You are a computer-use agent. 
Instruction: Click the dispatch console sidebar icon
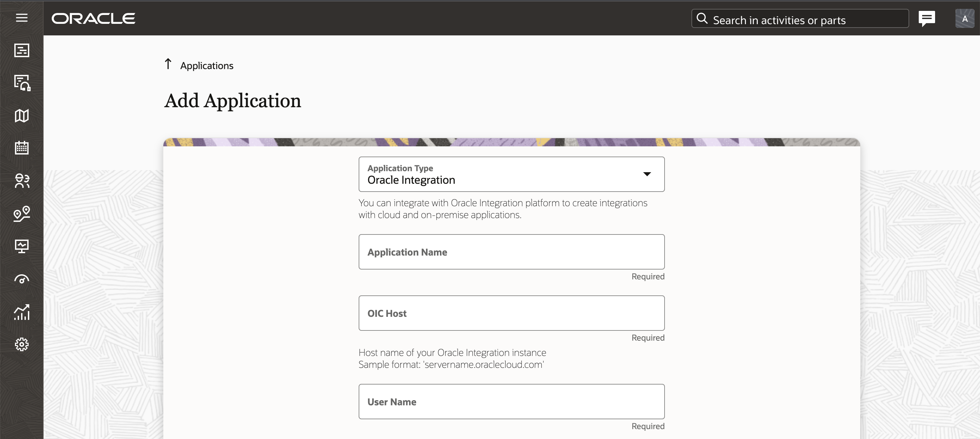pyautogui.click(x=22, y=50)
